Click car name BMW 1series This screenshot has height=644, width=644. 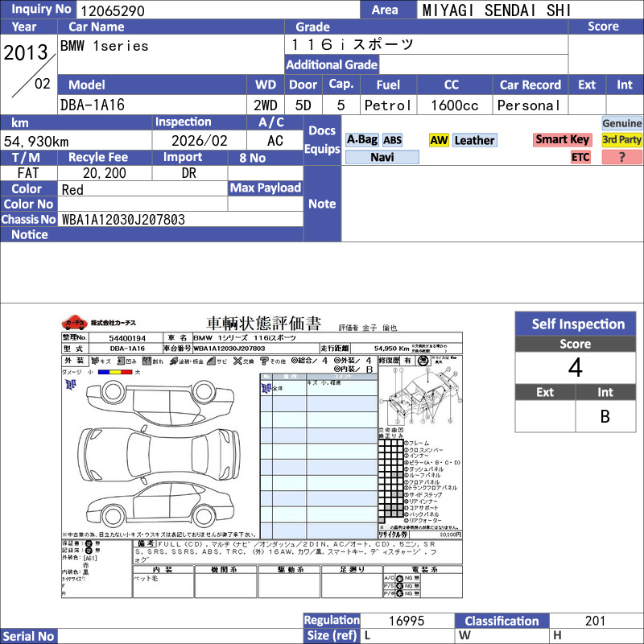pyautogui.click(x=105, y=46)
